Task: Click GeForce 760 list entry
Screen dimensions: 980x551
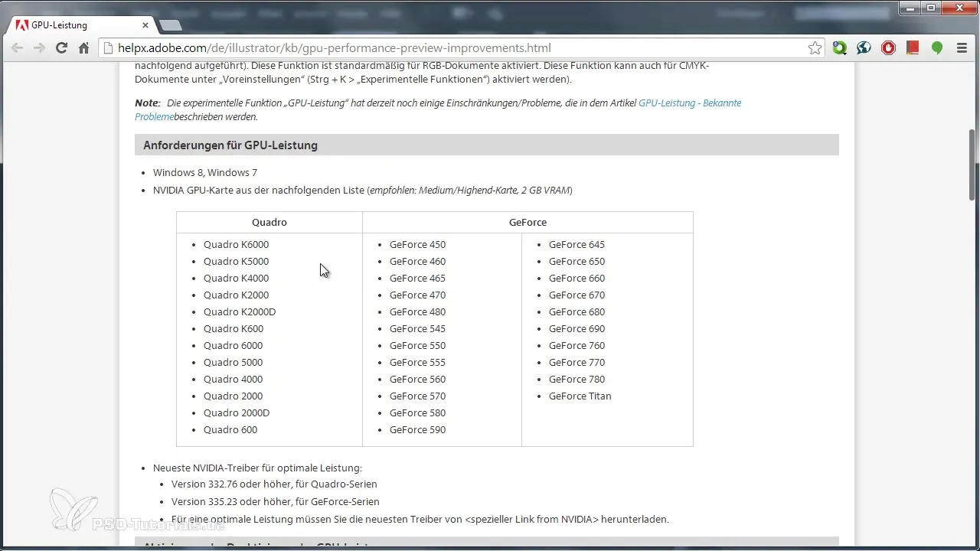Action: (x=577, y=346)
